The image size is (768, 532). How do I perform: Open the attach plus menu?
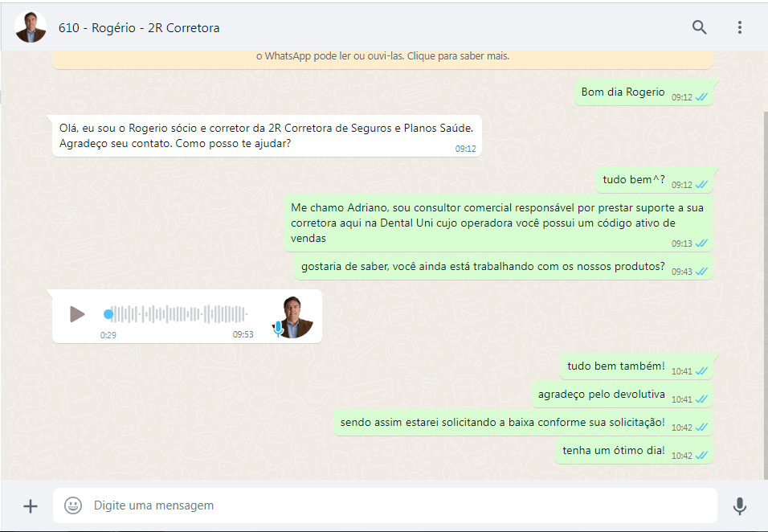coord(31,506)
